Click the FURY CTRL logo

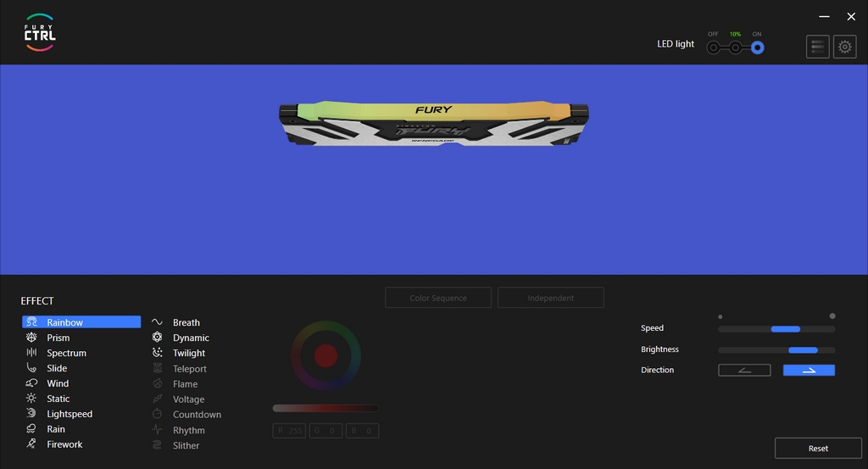click(x=40, y=33)
